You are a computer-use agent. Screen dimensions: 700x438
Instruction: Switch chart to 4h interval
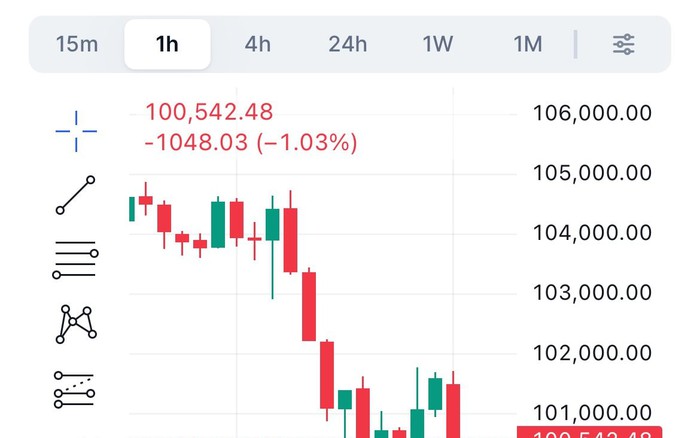coord(258,44)
